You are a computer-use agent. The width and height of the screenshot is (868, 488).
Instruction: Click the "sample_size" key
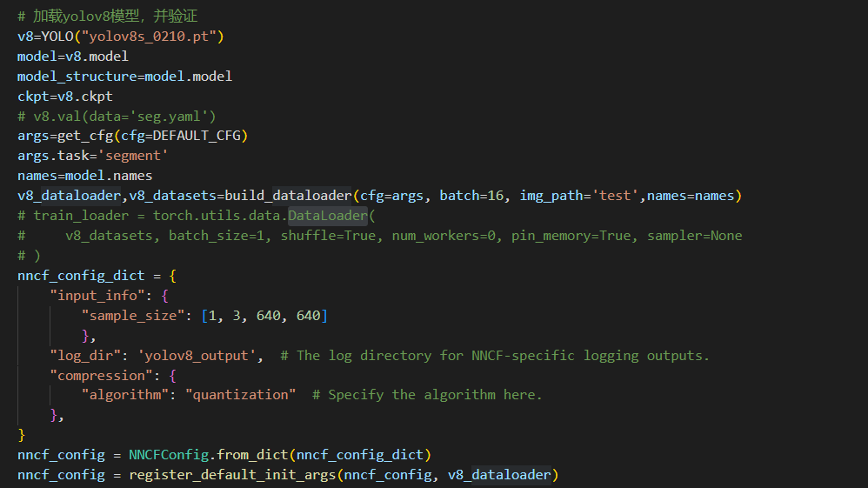click(133, 315)
